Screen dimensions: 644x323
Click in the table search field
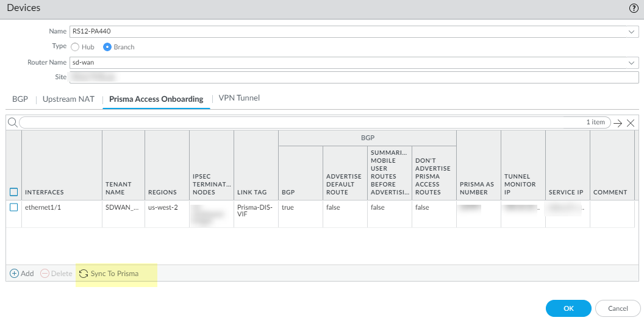point(305,122)
